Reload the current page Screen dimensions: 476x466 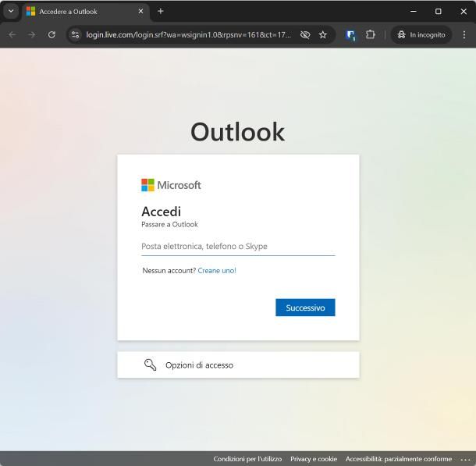52,35
